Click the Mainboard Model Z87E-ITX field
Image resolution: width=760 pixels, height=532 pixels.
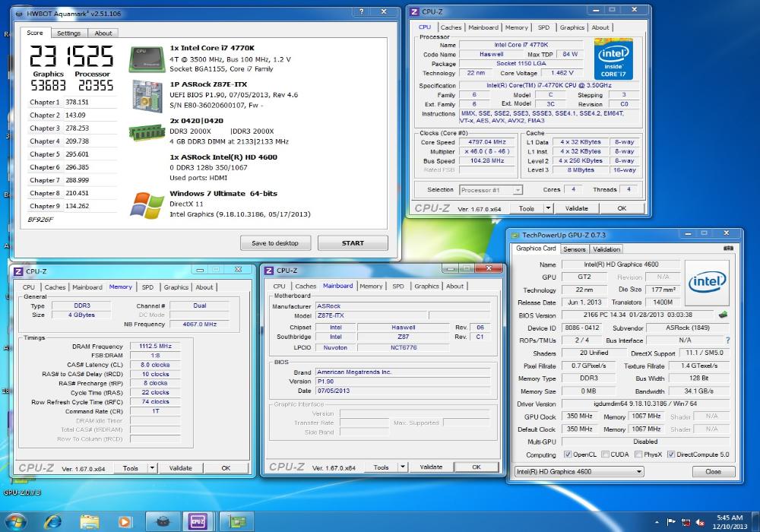[x=372, y=315]
